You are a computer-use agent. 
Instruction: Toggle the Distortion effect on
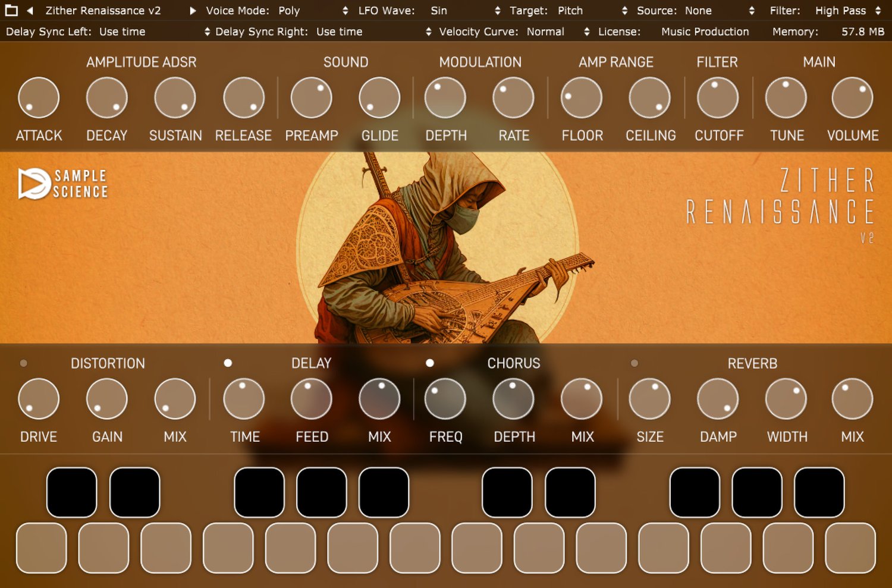(24, 363)
